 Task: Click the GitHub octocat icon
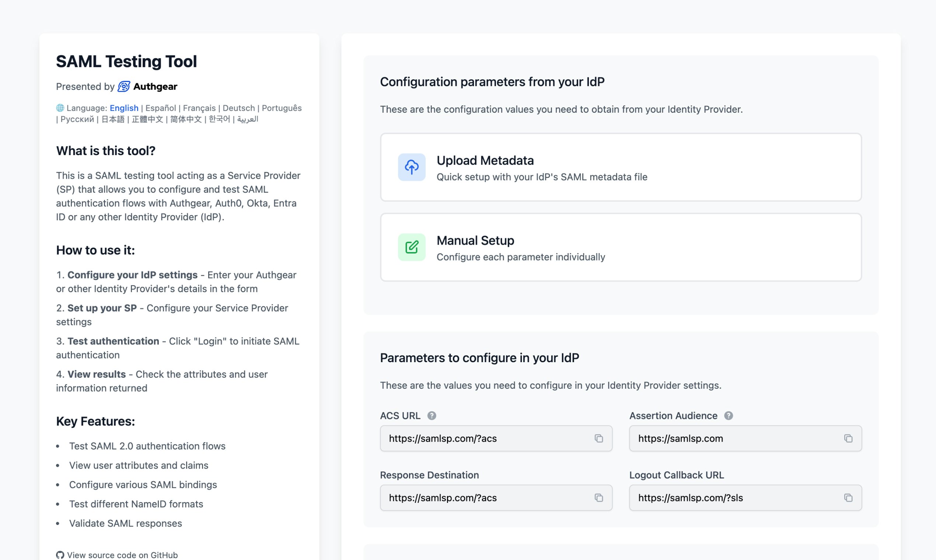tap(60, 555)
